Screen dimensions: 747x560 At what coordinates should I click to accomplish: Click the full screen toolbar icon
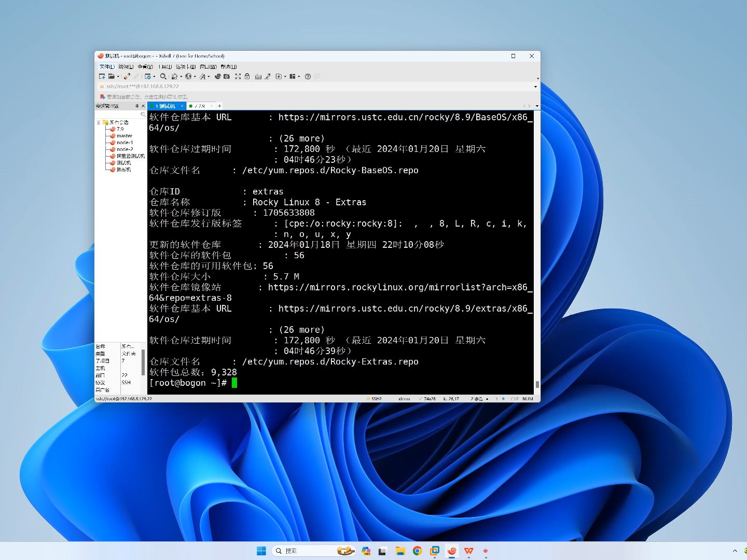click(238, 76)
